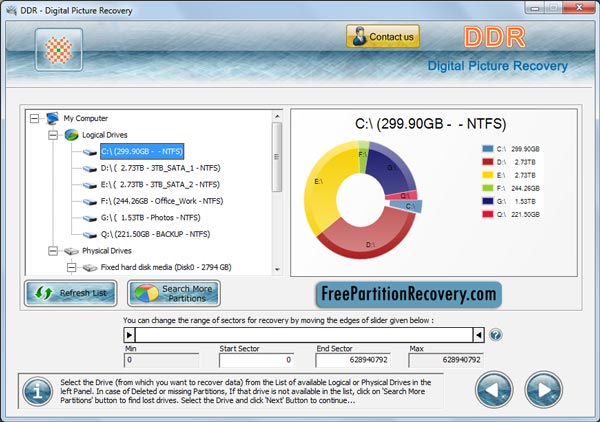
Task: Go back with the left arrow button
Action: 494,389
